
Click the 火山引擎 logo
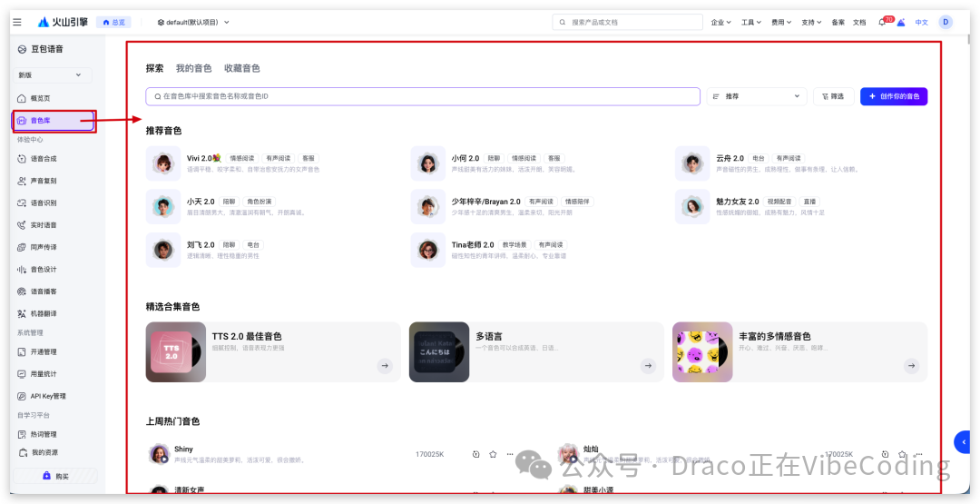(64, 22)
